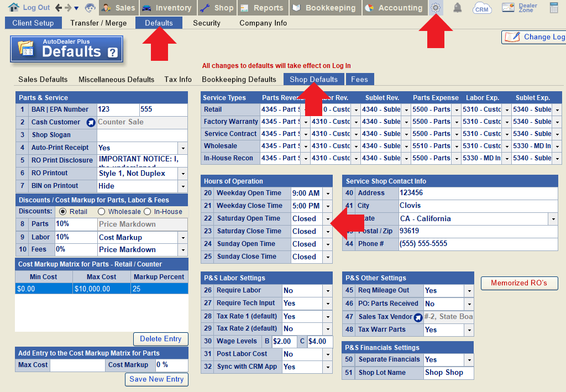Switch to the Client Setup tab

[x=33, y=23]
